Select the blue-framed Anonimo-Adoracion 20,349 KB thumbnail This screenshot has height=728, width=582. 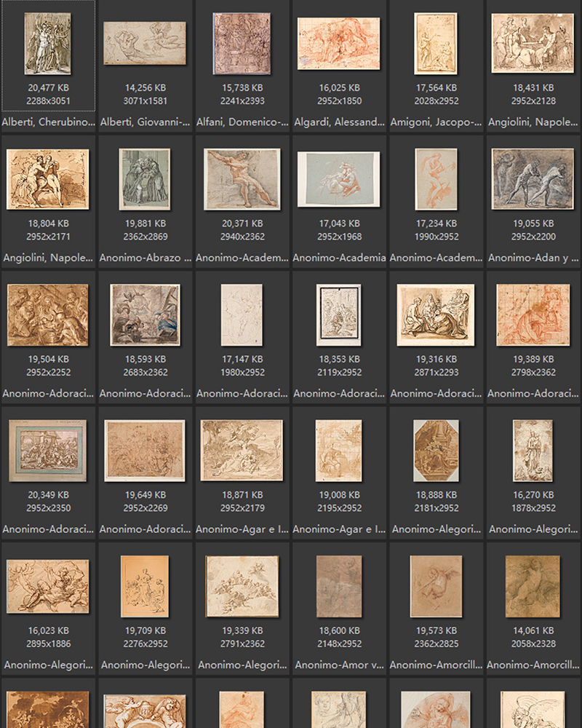tap(48, 451)
